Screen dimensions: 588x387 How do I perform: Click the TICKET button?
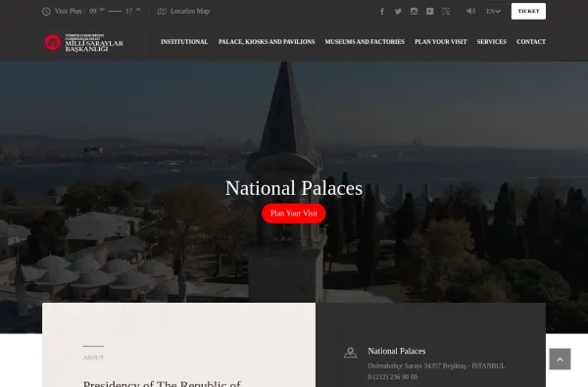(528, 11)
